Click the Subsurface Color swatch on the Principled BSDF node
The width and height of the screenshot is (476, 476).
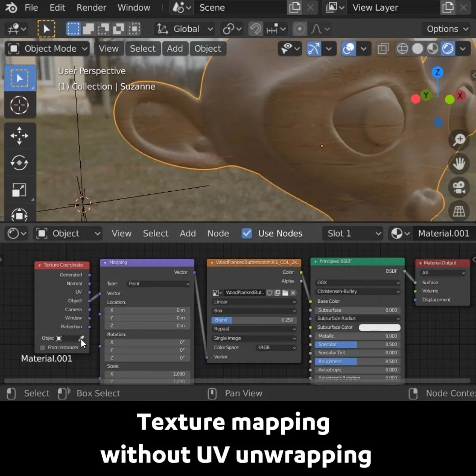(x=378, y=327)
